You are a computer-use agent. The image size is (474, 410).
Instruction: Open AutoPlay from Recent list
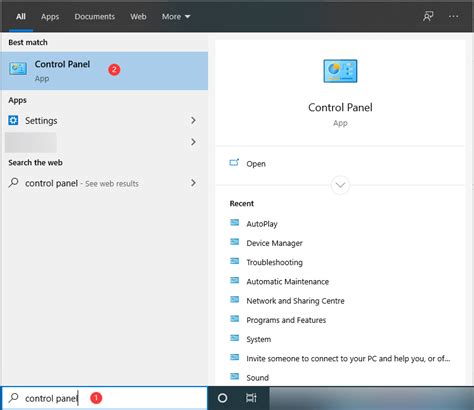[262, 224]
